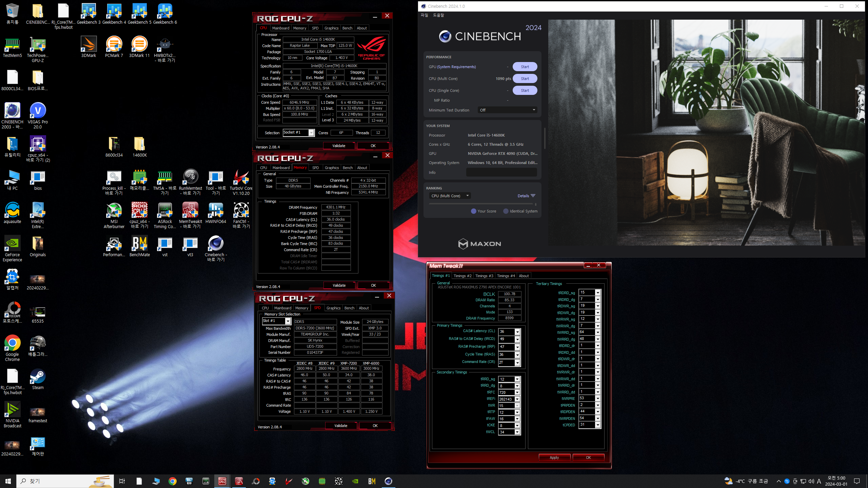Open CPU (Multi Core) ranking dropdown

click(x=450, y=196)
